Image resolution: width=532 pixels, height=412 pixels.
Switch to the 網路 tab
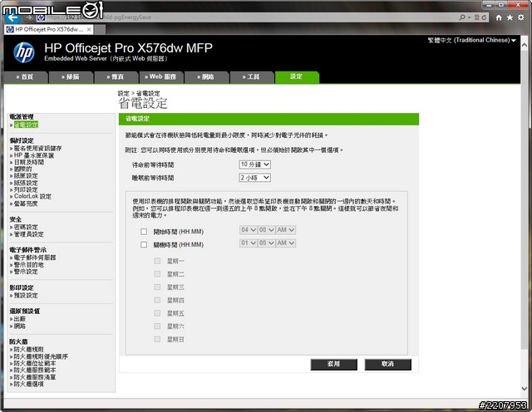pos(207,77)
